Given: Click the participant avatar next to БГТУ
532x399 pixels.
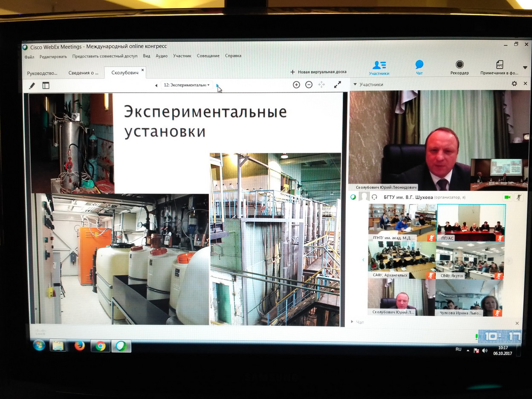Looking at the screenshot, I should click(364, 197).
